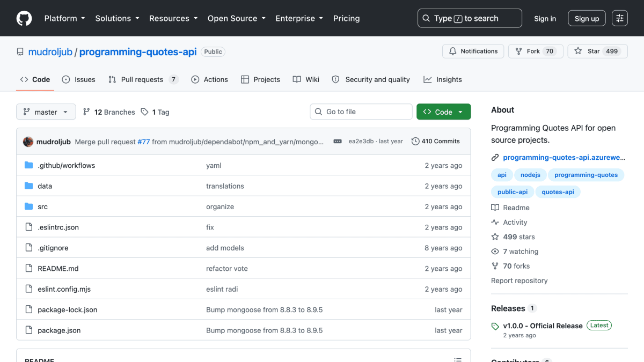Viewport: 644px width, 362px height.
Task: Go to the Projects tab
Action: [x=260, y=79]
